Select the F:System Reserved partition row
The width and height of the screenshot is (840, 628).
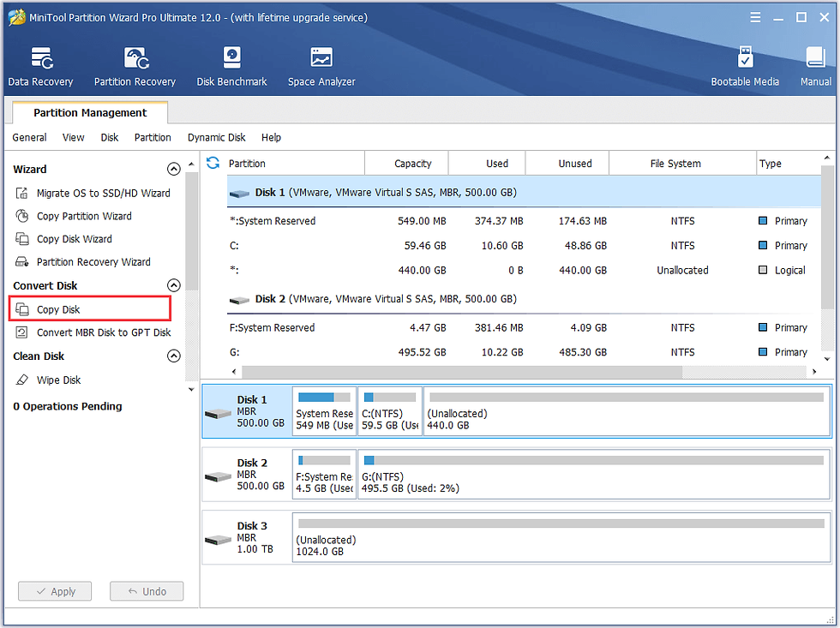click(524, 327)
